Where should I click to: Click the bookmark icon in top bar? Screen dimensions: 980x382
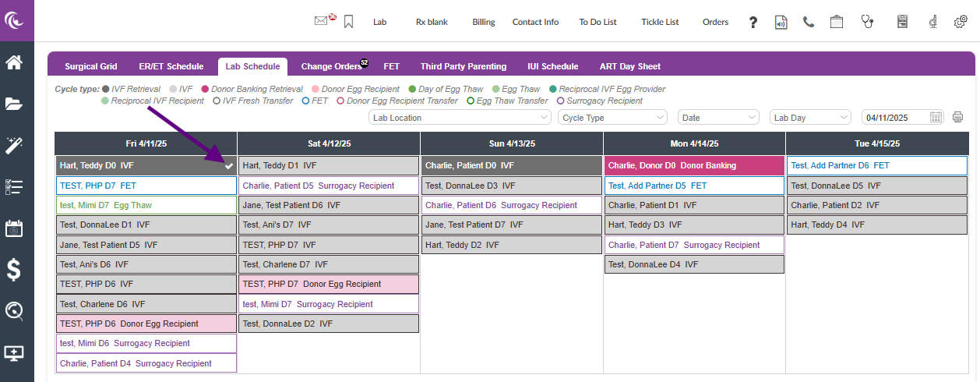[348, 22]
